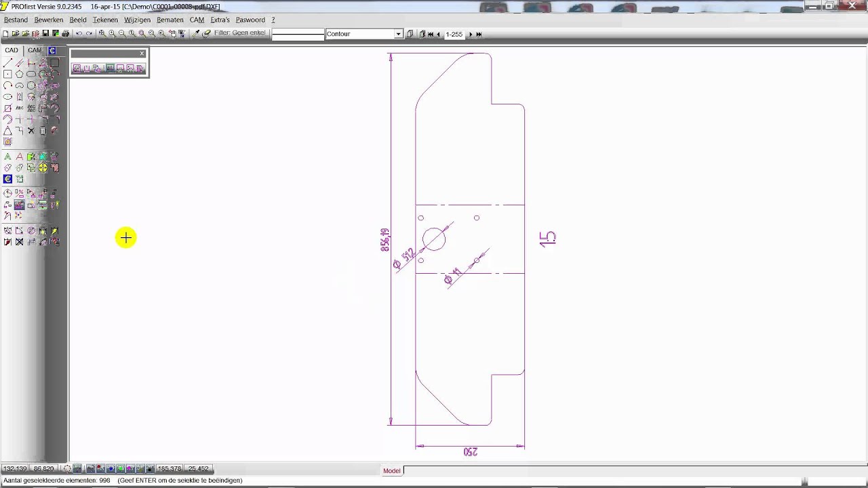868x488 pixels.
Task: Click the delete trash bin tool
Action: pos(43,131)
